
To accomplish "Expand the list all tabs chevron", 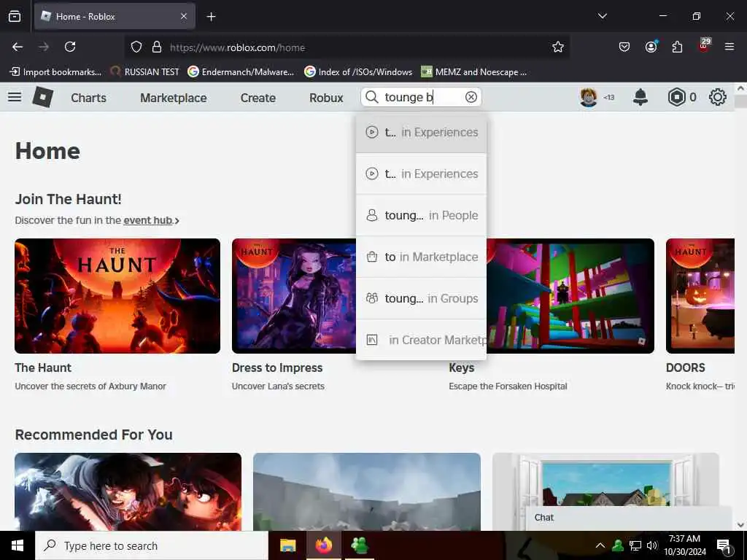I will point(602,16).
